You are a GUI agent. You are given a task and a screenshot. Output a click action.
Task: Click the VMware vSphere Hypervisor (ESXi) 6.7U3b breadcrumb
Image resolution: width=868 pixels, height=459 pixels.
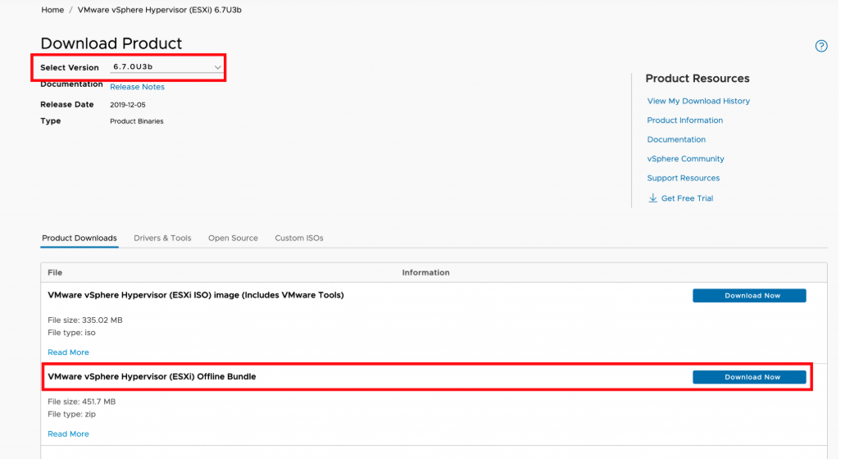point(160,10)
